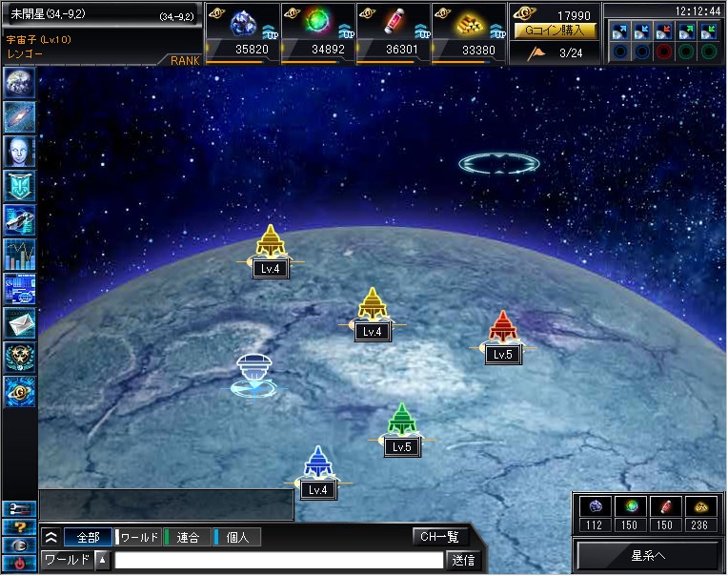This screenshot has height=576, width=728.
Task: Toggle the second blue circle indicator
Action: coord(642,51)
